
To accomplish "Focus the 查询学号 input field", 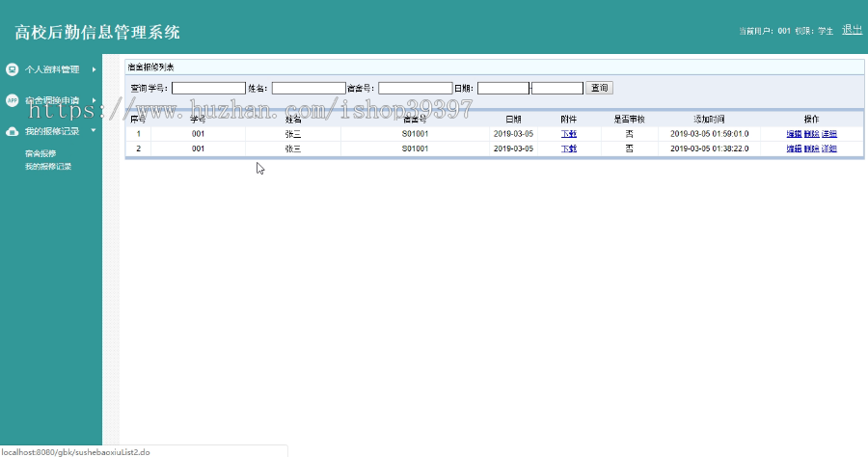I will tap(208, 88).
